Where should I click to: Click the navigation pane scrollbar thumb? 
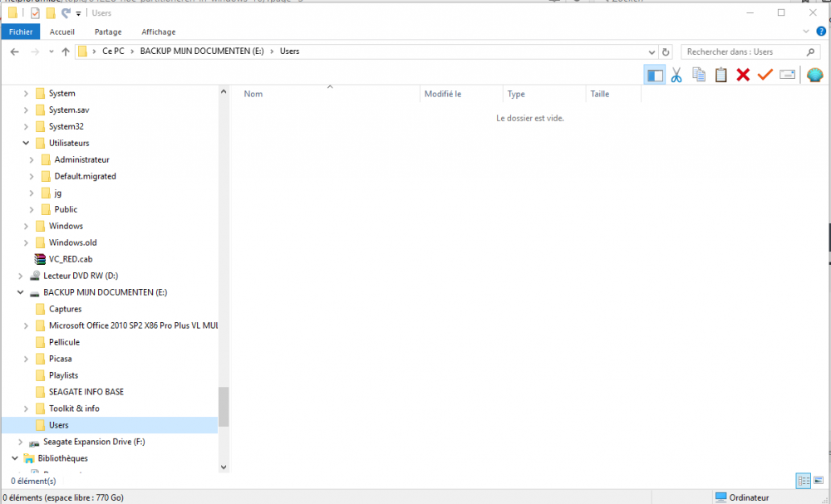[x=224, y=407]
